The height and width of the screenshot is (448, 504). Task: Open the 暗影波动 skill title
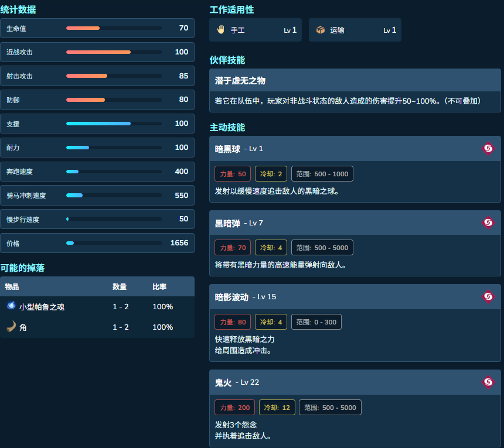(x=231, y=297)
